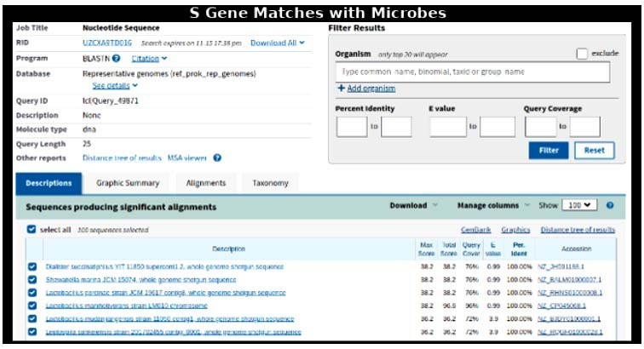Screen dimensions: 644x349
Task: Switch to the Graphic Summary tab
Action: [x=128, y=183]
